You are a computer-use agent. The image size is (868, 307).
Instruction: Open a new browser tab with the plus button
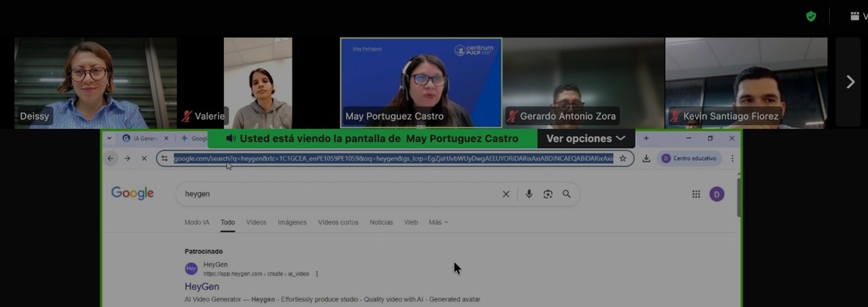(646, 138)
